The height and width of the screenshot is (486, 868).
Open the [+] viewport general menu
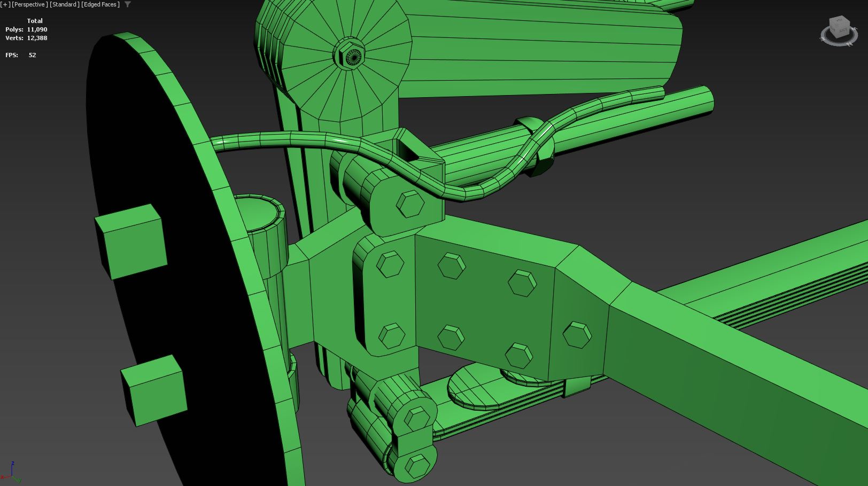coord(5,4)
